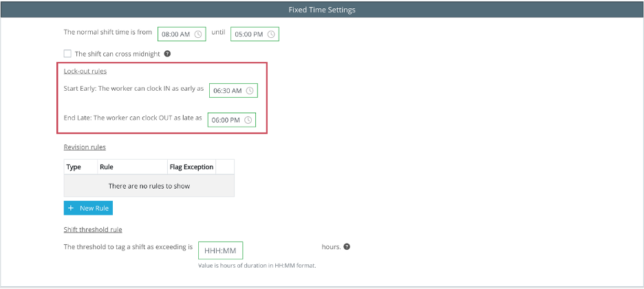
Task: Click the Shift threshold rule heading
Action: (x=93, y=229)
